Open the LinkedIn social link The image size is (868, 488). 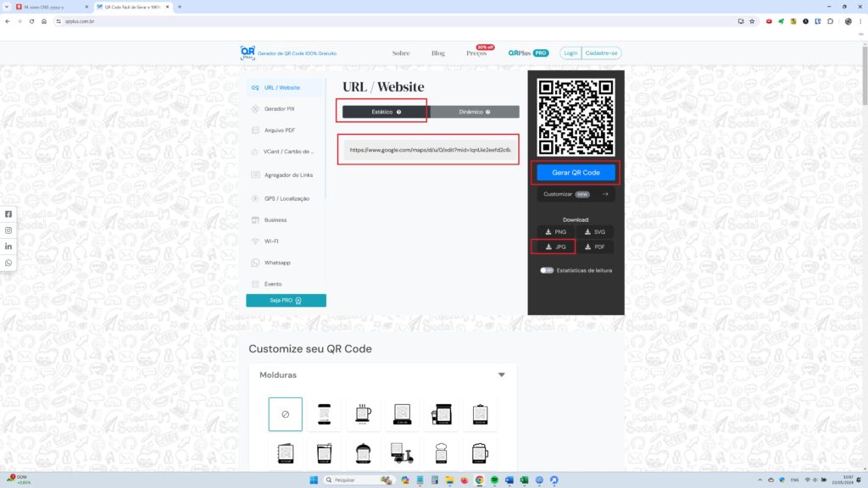click(x=8, y=247)
